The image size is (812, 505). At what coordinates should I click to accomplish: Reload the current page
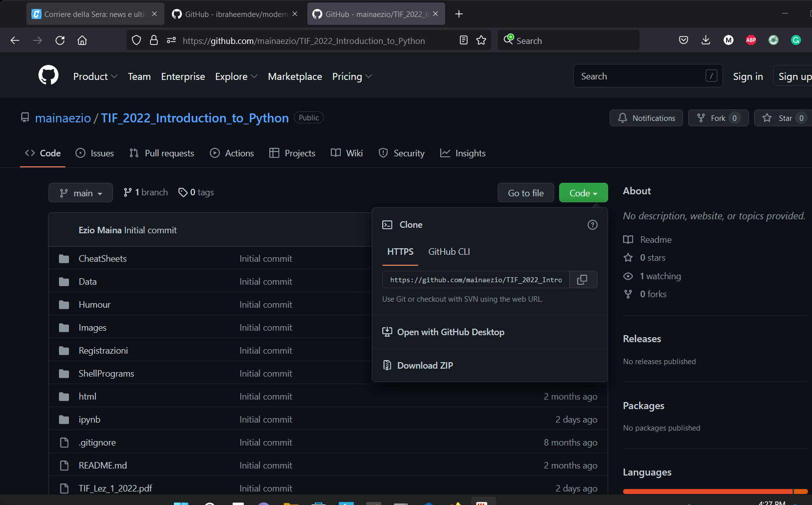click(60, 40)
